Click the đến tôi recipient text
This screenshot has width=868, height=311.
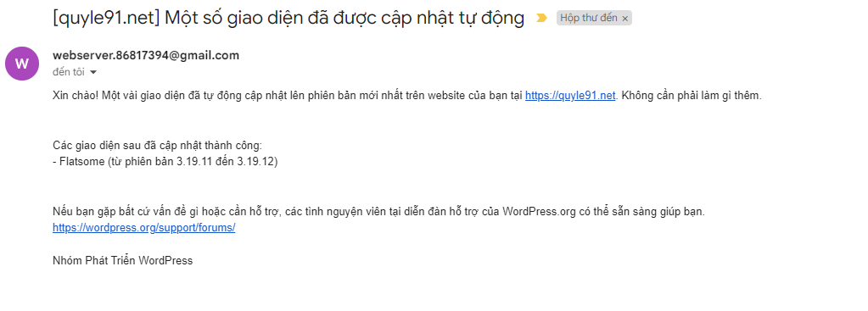pyautogui.click(x=69, y=72)
